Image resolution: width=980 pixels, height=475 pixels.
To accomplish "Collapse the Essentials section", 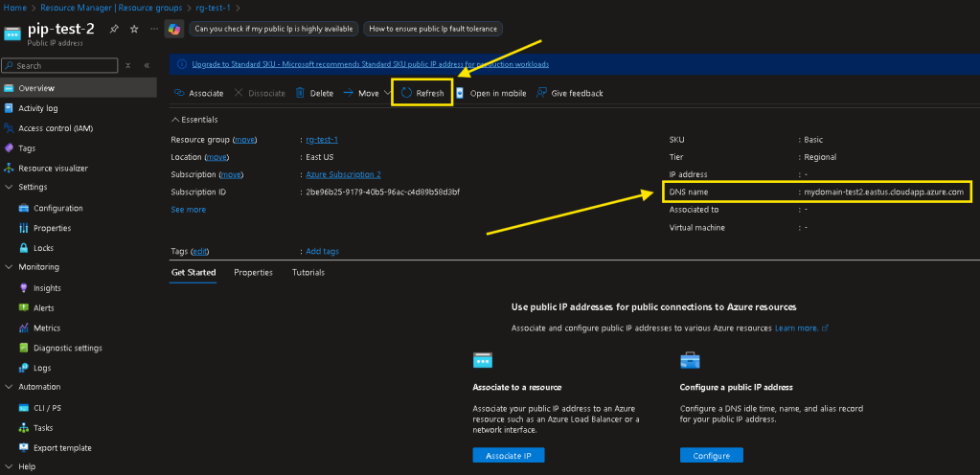I will 175,120.
